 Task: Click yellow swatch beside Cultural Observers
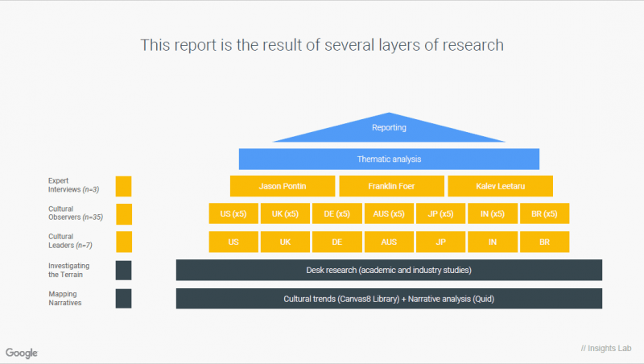click(123, 213)
